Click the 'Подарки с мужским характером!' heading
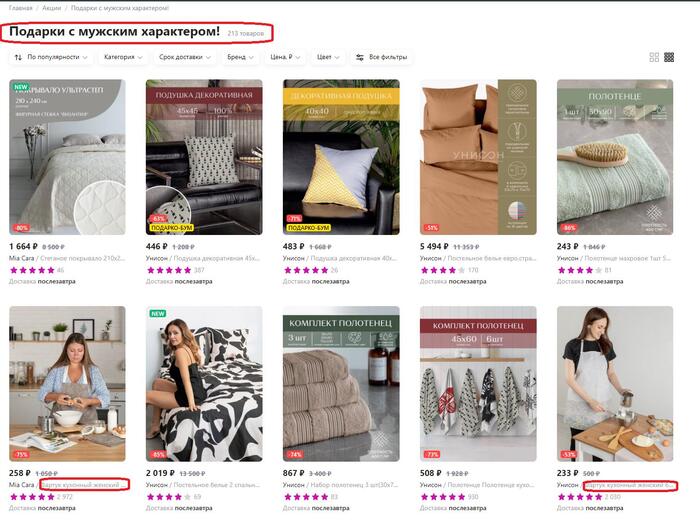Image resolution: width=700 pixels, height=524 pixels. [114, 32]
